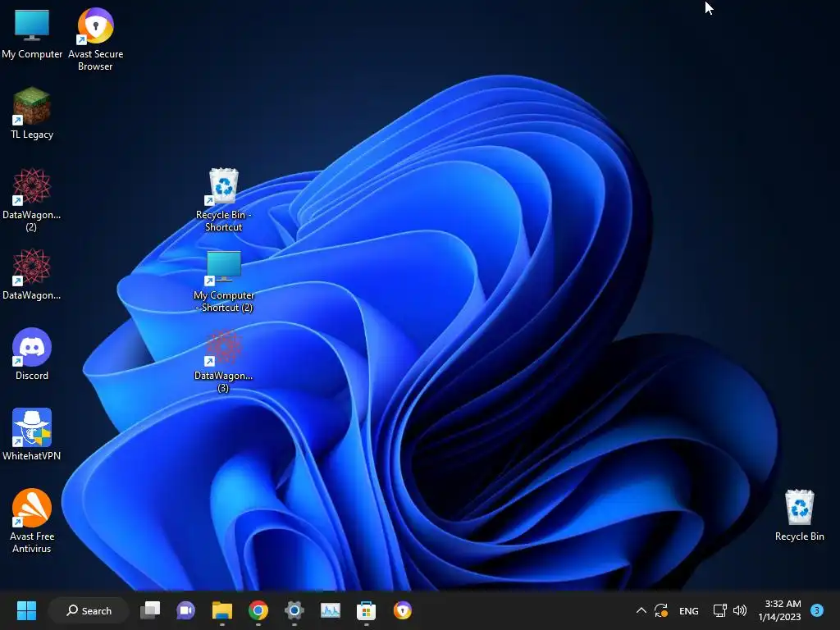
Task: Open File Explorer from the taskbar
Action: [221, 610]
